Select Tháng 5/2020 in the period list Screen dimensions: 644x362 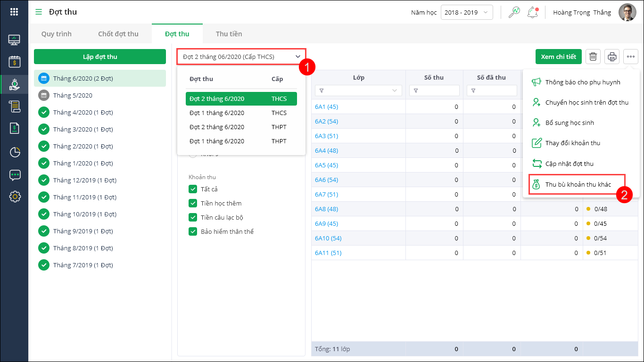(73, 95)
